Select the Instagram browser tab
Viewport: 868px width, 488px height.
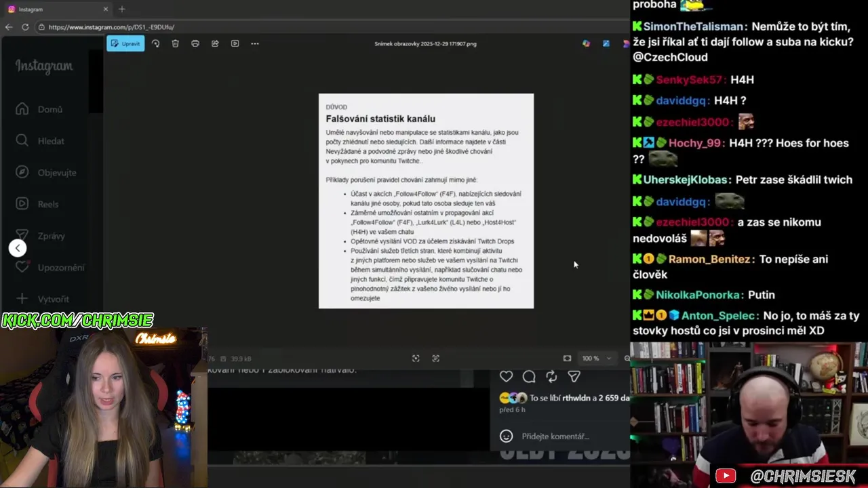[x=58, y=9]
